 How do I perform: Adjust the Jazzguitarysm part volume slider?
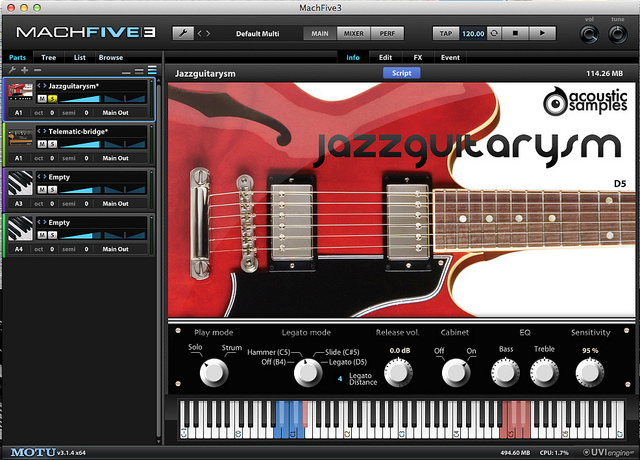click(x=80, y=98)
